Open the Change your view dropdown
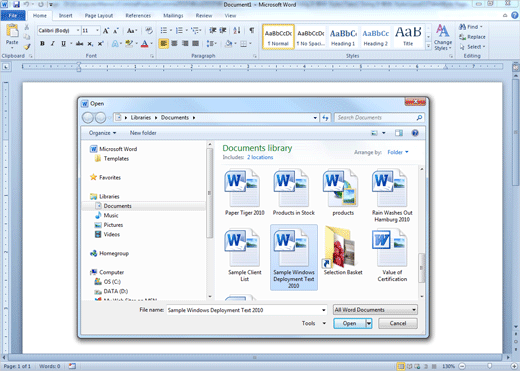Image resolution: width=520 pixels, height=371 pixels. click(x=383, y=133)
